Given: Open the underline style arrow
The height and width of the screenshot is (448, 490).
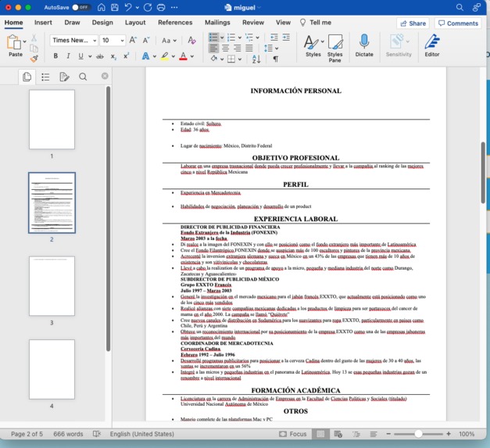Looking at the screenshot, I should (90, 56).
